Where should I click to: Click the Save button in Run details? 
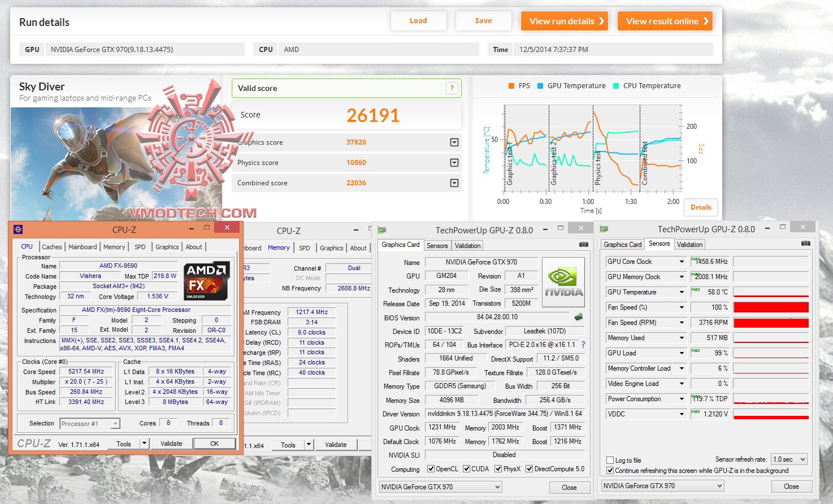tap(483, 21)
